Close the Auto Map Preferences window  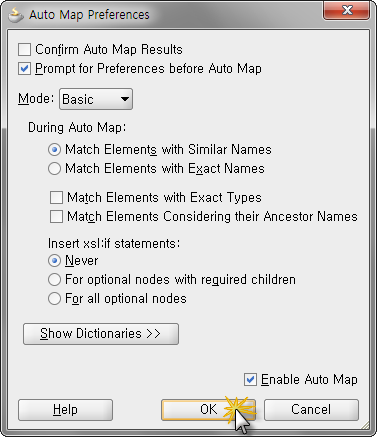click(347, 10)
